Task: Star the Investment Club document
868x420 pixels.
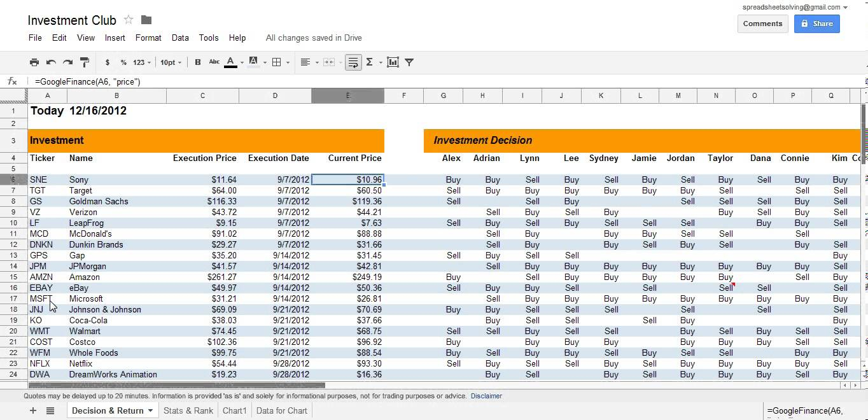Action: click(x=129, y=20)
